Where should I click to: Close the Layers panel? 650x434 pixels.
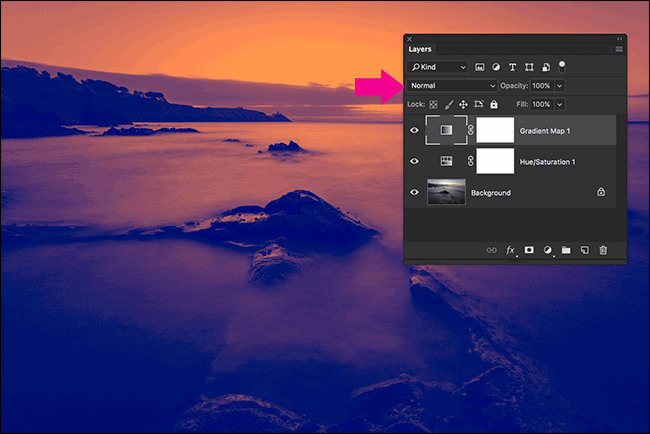click(x=409, y=39)
